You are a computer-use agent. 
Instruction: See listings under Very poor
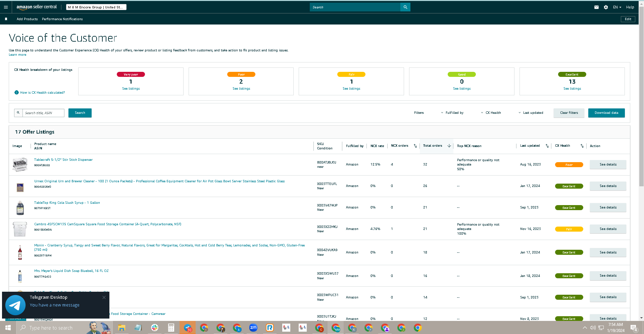[131, 89]
